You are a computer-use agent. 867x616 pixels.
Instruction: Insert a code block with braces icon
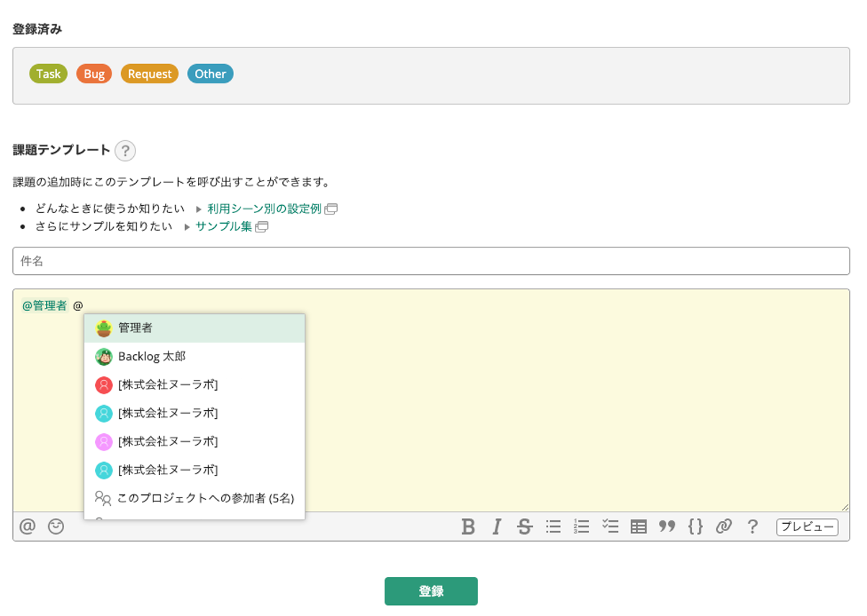click(x=695, y=527)
